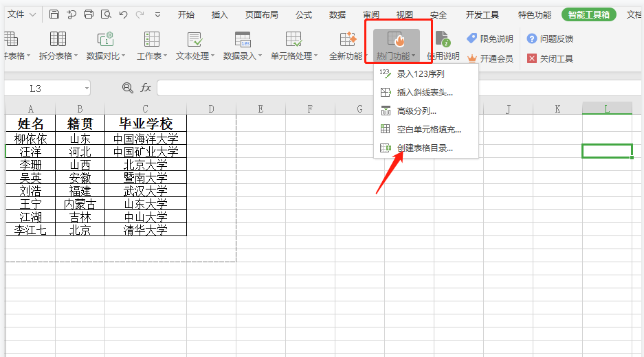This screenshot has width=644, height=357.
Task: Click cell containing 柳依依
Action: click(x=30, y=138)
